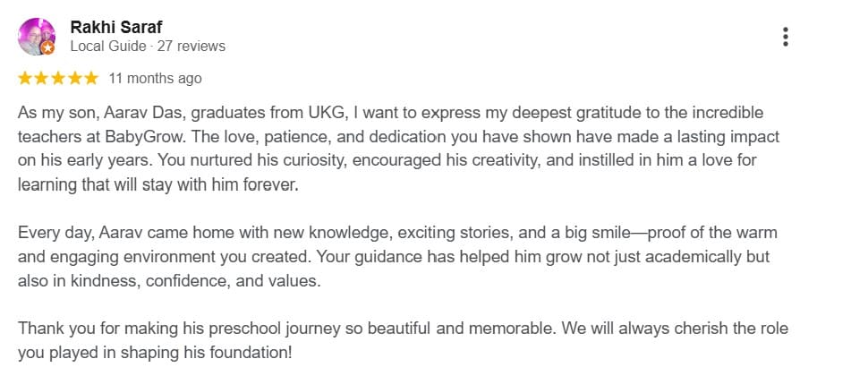This screenshot has height=376, width=868.
Task: Click the paragraph starting "Every day, Aarav"
Action: click(394, 256)
